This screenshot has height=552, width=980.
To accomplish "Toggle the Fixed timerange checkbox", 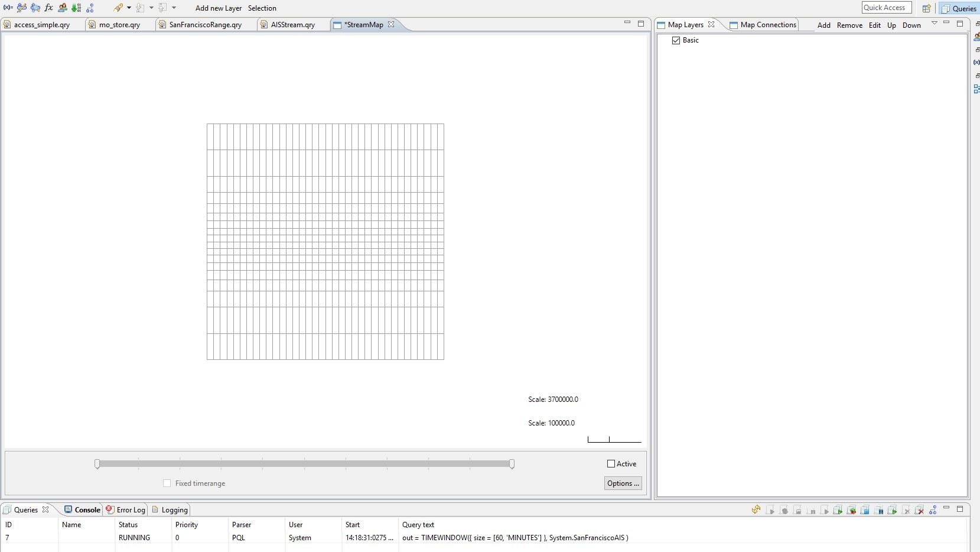I will (x=167, y=483).
